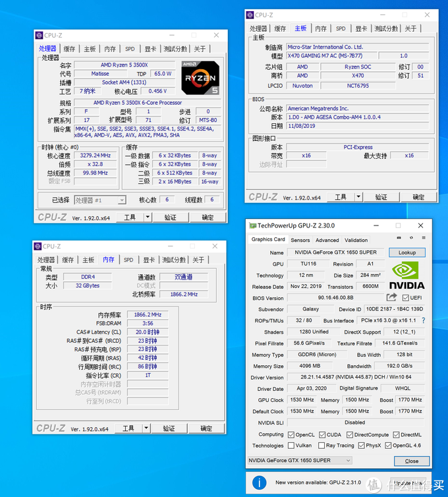Image resolution: width=448 pixels, height=497 pixels.
Task: Click the Close button in GPU-Z
Action: pos(412,461)
